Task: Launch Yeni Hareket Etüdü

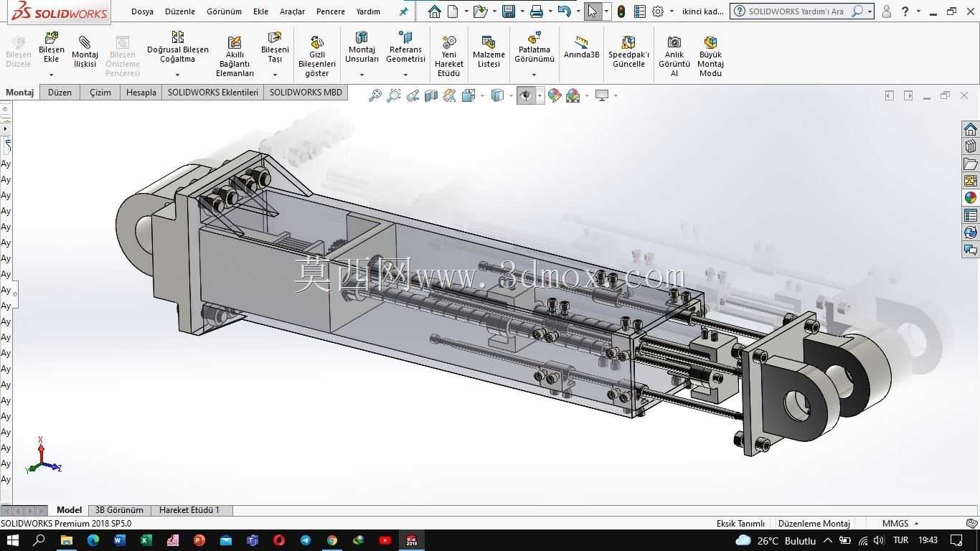Action: point(449,56)
